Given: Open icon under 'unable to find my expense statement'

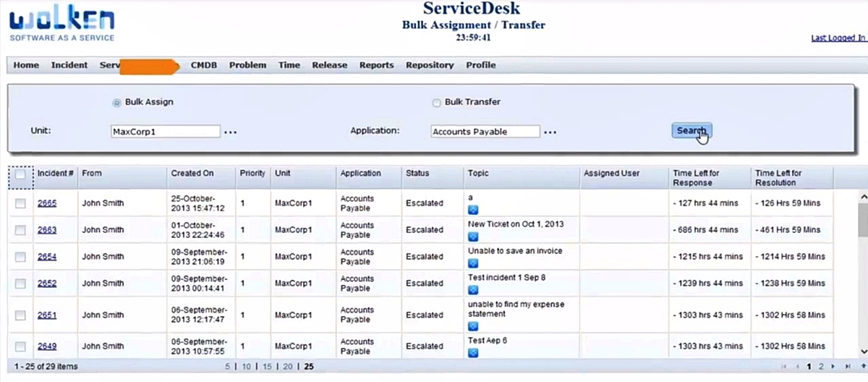Looking at the screenshot, I should 473,326.
